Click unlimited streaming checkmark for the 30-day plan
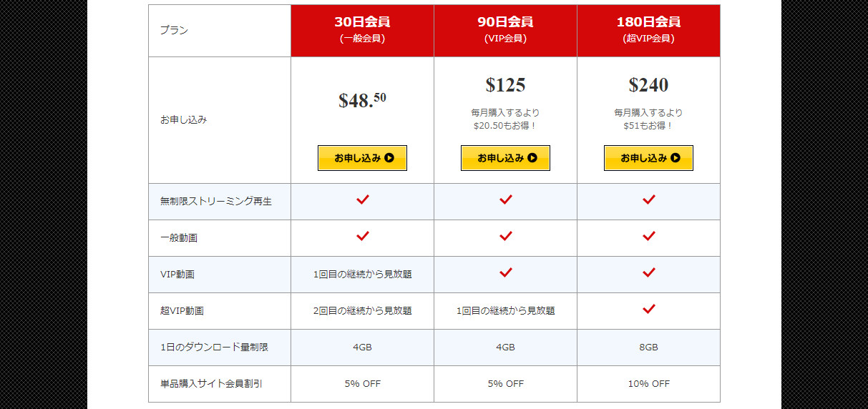 click(x=363, y=200)
